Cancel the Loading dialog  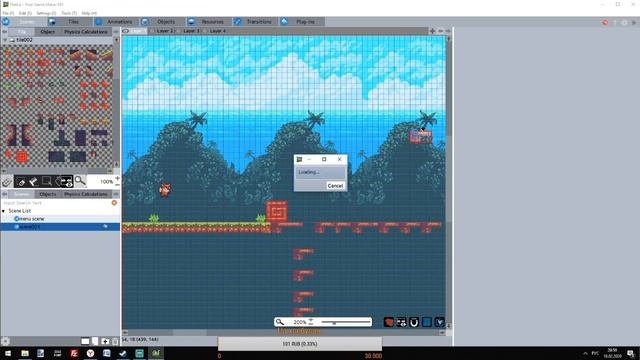click(335, 186)
